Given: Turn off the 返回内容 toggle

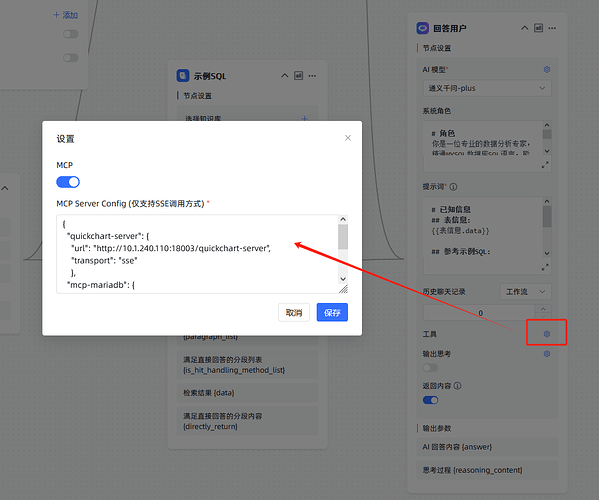Looking at the screenshot, I should tap(430, 400).
